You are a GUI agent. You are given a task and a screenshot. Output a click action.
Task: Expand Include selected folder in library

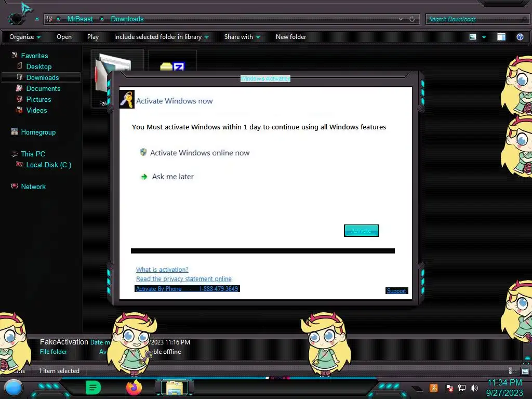click(162, 37)
